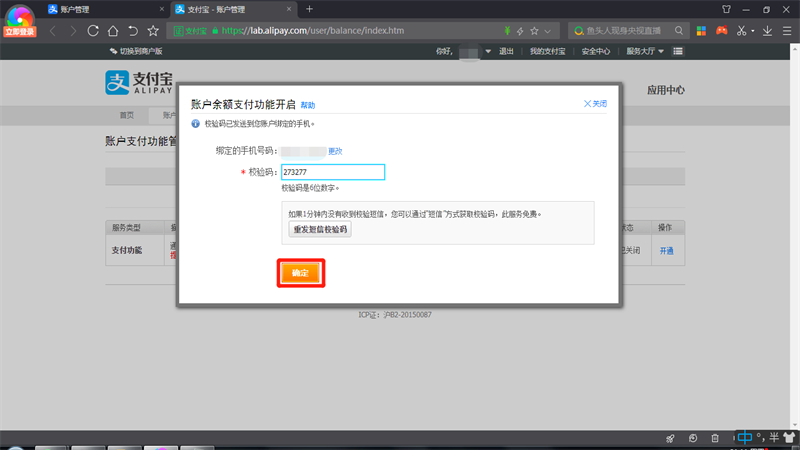The width and height of the screenshot is (800, 450).
Task: Click the star favorite icon inside address bar
Action: (x=534, y=31)
